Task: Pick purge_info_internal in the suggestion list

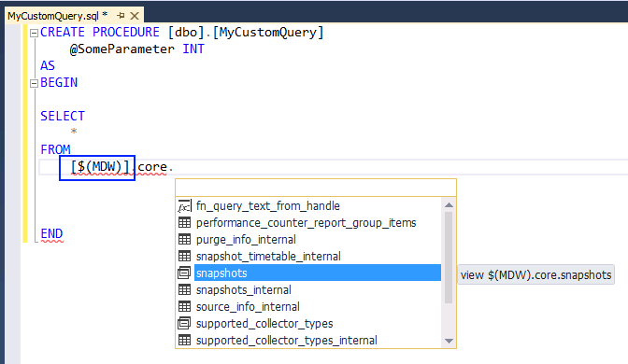Action: coord(246,240)
